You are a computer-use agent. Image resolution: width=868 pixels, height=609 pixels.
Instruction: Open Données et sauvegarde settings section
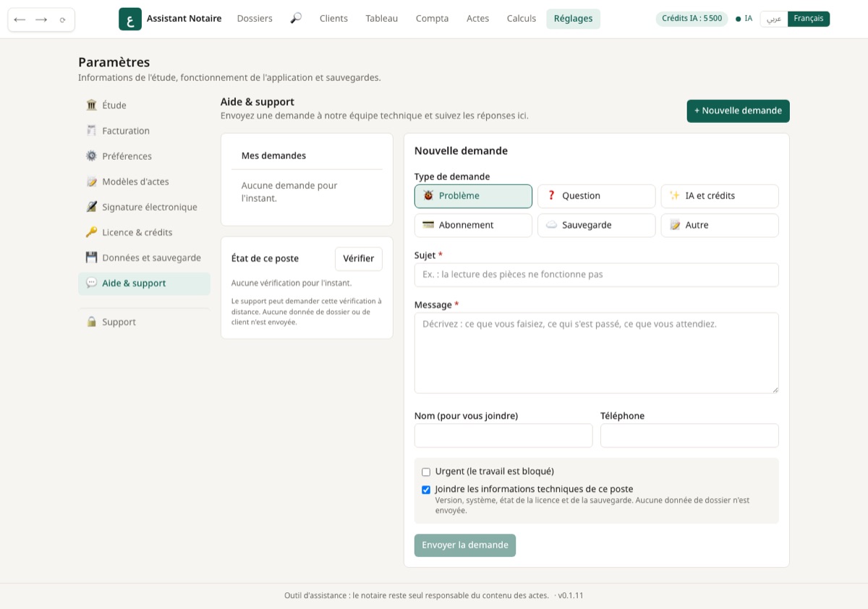[144, 257]
